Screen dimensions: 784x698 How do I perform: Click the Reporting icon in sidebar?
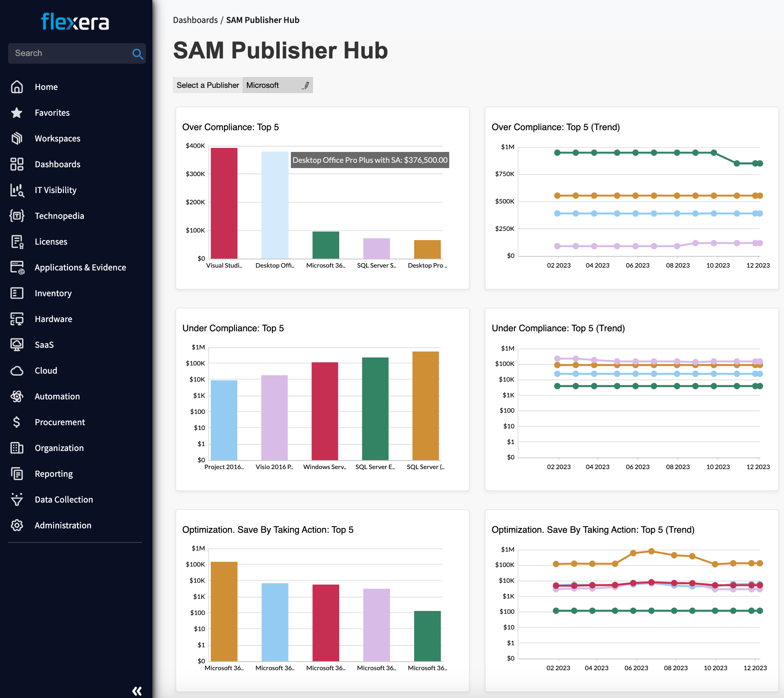tap(18, 474)
